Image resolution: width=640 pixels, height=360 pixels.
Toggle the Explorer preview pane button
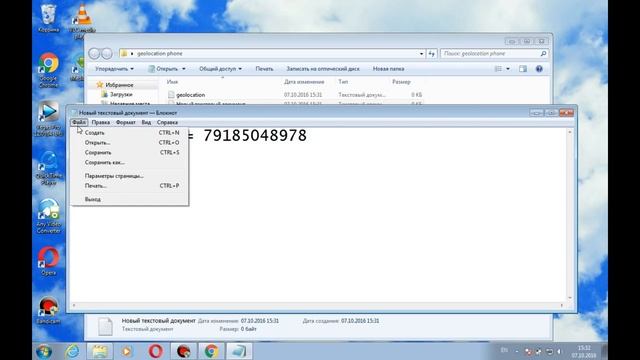click(x=523, y=69)
